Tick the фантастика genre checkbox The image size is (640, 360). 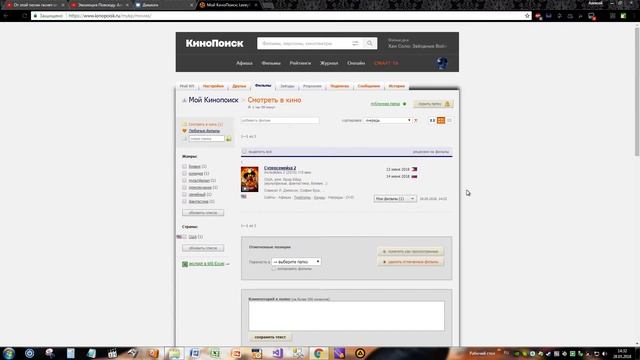click(x=184, y=201)
